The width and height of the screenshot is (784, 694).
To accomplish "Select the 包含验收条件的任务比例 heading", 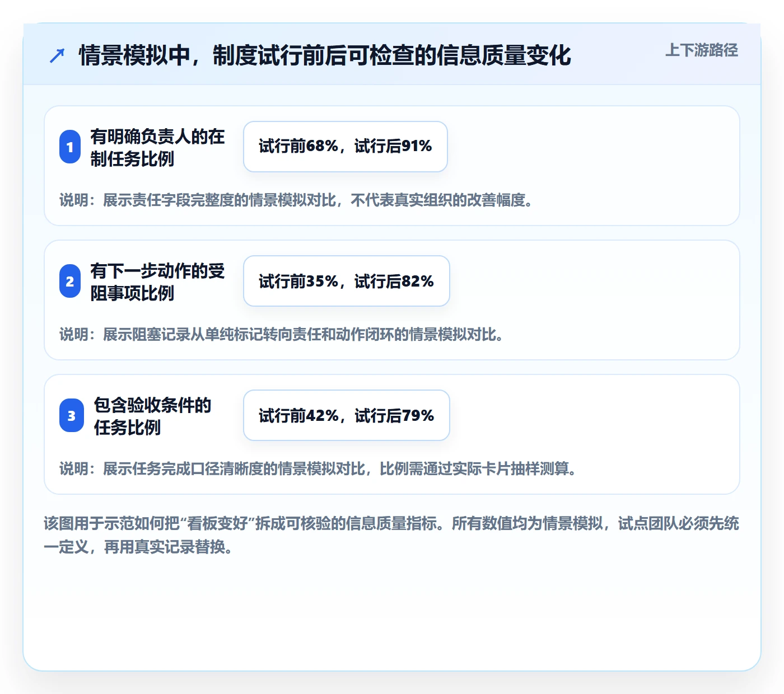I will [152, 416].
